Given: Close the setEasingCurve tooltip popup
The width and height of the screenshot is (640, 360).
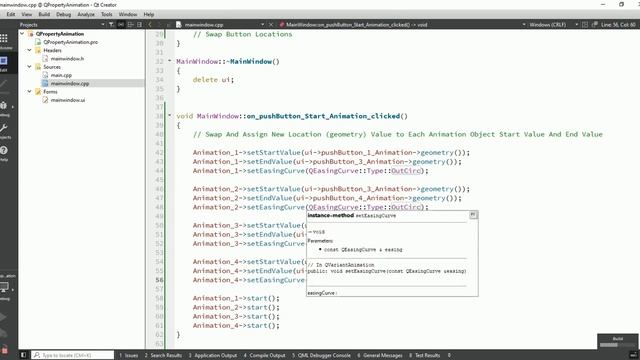Looking at the screenshot, I should pyautogui.click(x=473, y=215).
